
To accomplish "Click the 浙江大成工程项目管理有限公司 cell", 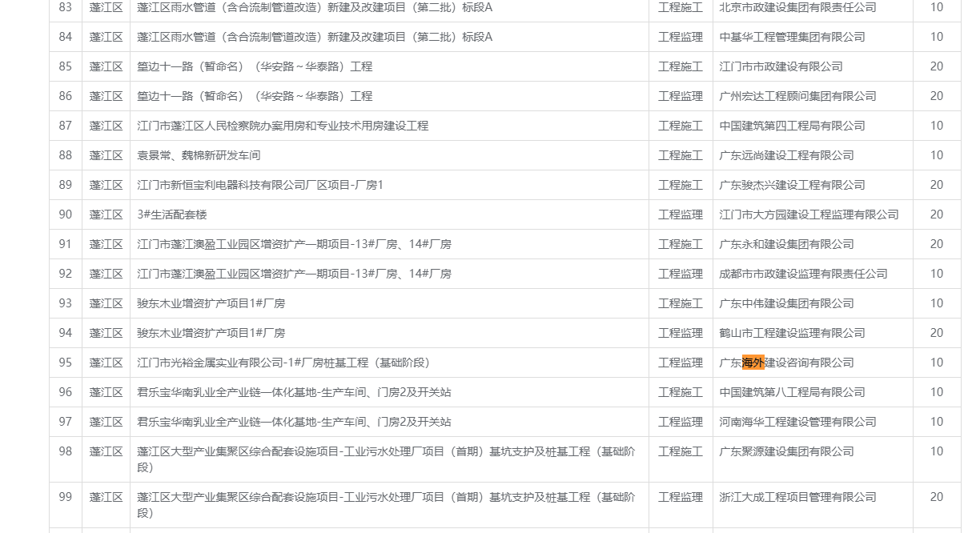I will pyautogui.click(x=797, y=497).
